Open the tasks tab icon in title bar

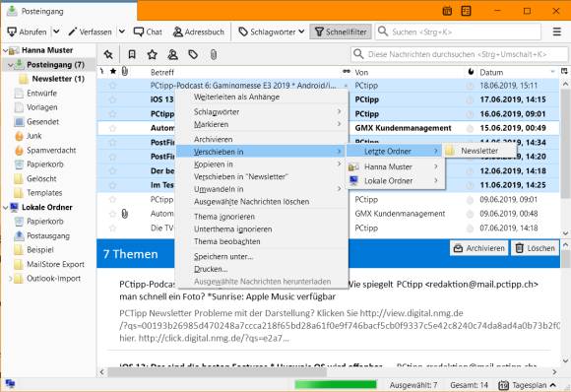click(466, 11)
